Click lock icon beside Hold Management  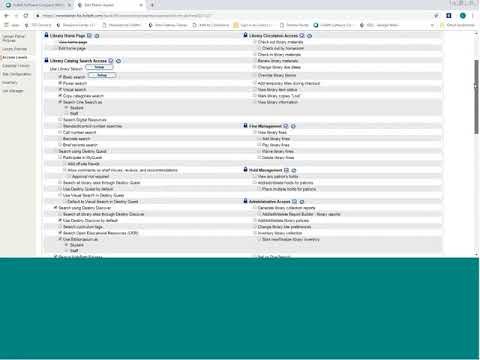pos(245,170)
